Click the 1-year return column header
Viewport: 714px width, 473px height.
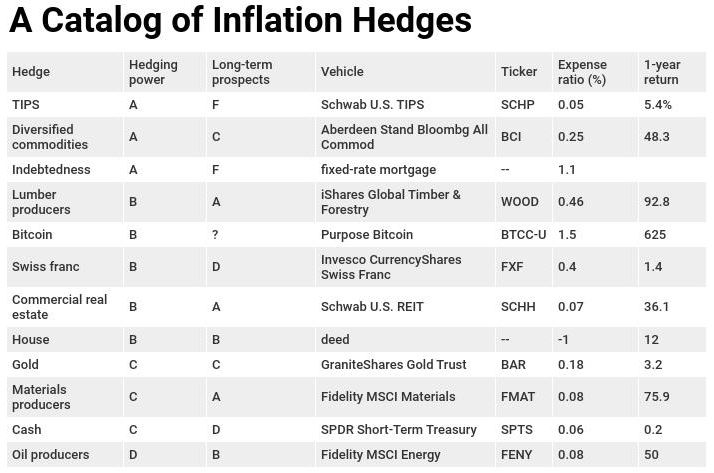pos(662,72)
